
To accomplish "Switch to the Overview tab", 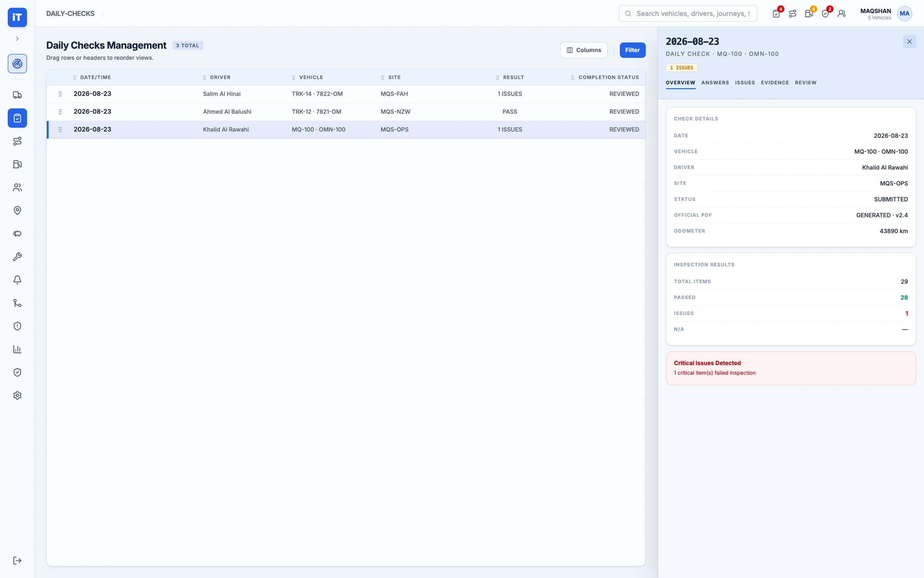I will coord(680,83).
